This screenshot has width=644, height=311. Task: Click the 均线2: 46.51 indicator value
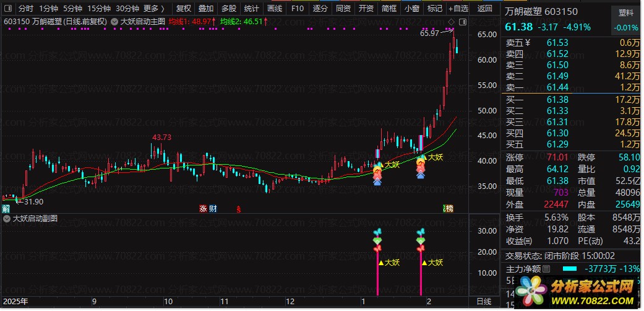[x=243, y=22]
